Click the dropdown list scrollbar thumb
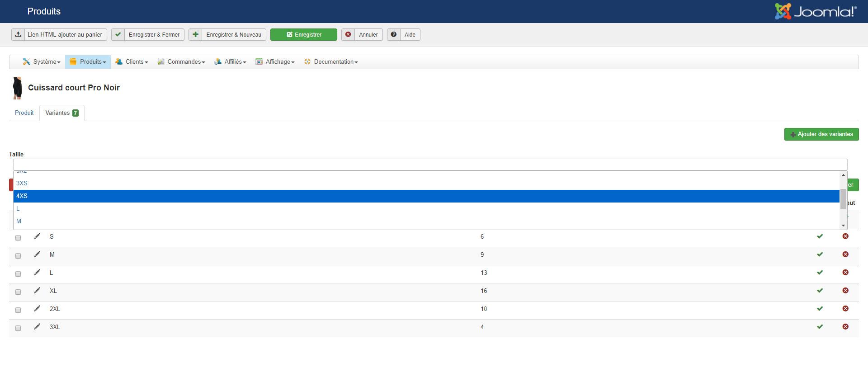Viewport: 868px width, 377px height. coord(843,199)
